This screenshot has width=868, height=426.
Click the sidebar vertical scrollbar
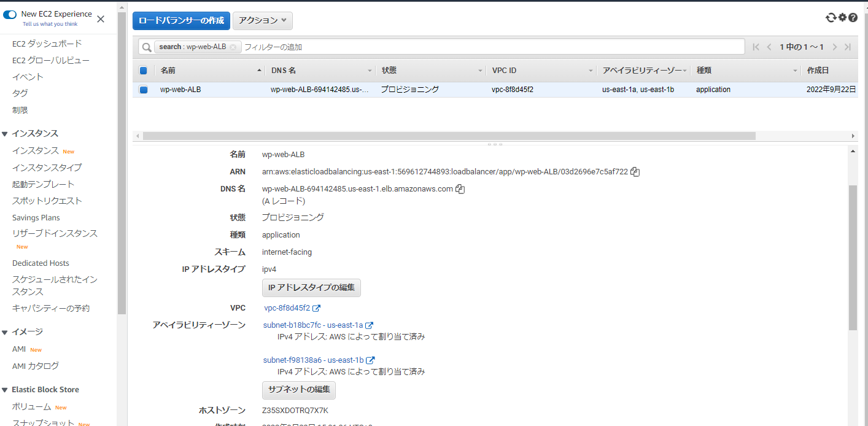122,163
